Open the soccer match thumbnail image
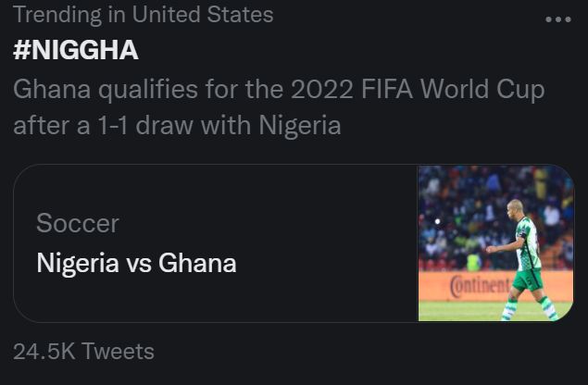The image size is (588, 385). (495, 242)
